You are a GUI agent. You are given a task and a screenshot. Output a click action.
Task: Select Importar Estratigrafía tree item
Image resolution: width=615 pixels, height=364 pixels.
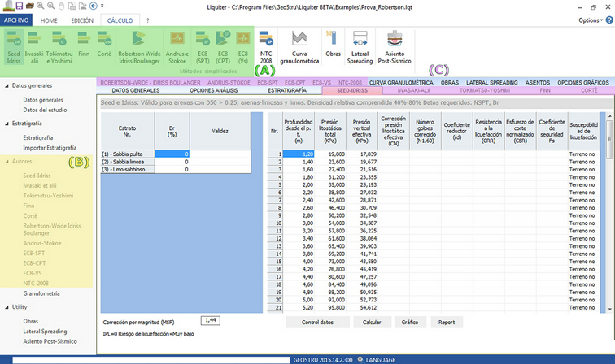pyautogui.click(x=50, y=148)
